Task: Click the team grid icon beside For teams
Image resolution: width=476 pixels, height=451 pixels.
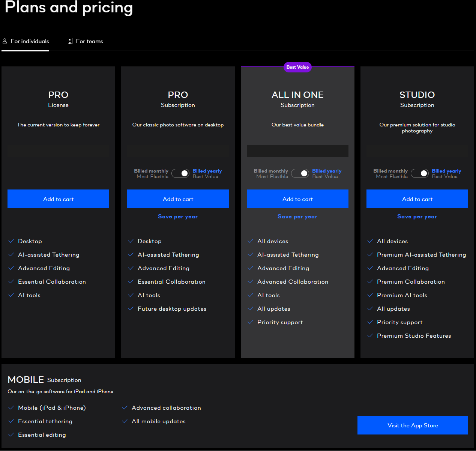Action: pyautogui.click(x=70, y=41)
